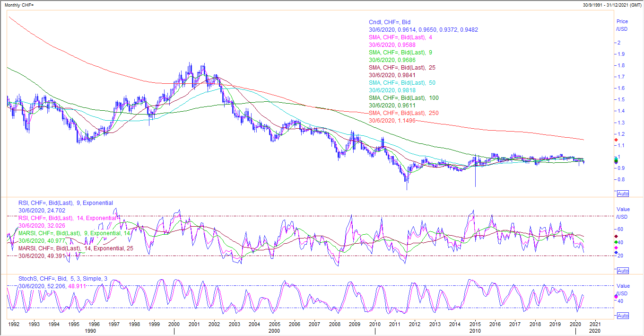Click the magenta marker on StochS axis
The width and height of the screenshot is (644, 336).
(x=615, y=296)
